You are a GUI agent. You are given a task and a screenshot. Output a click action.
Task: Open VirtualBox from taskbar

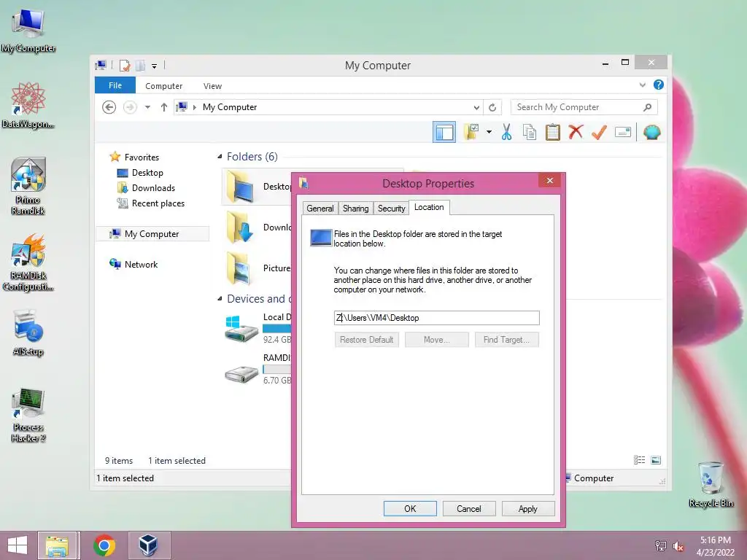click(149, 545)
